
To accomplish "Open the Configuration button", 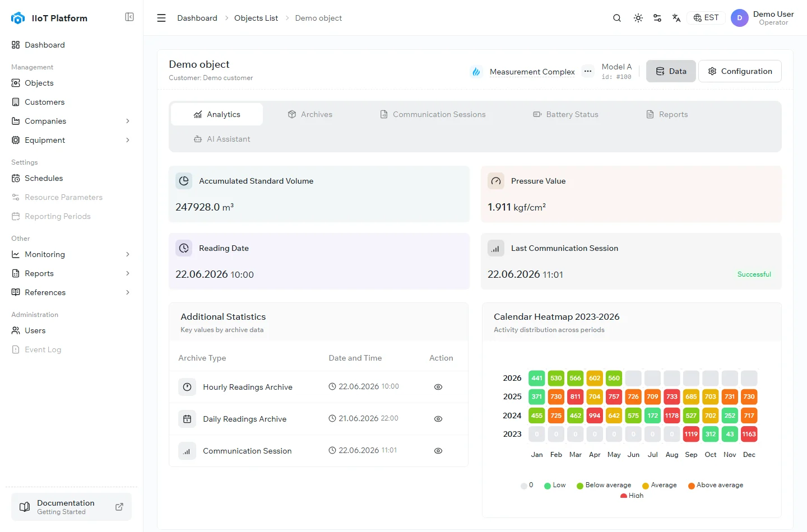I will tap(740, 71).
